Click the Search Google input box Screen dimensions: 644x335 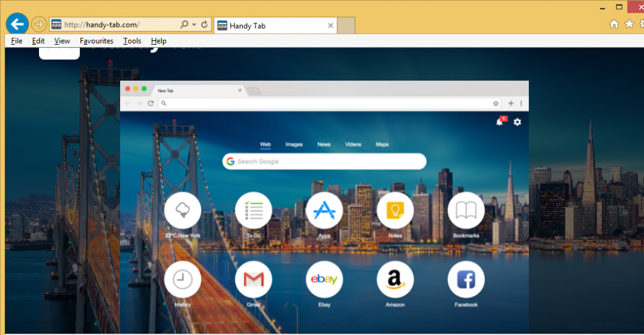(325, 161)
